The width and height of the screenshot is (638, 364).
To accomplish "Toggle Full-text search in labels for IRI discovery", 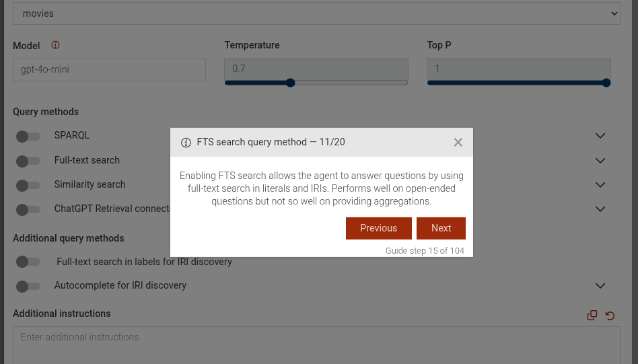I will (28, 262).
